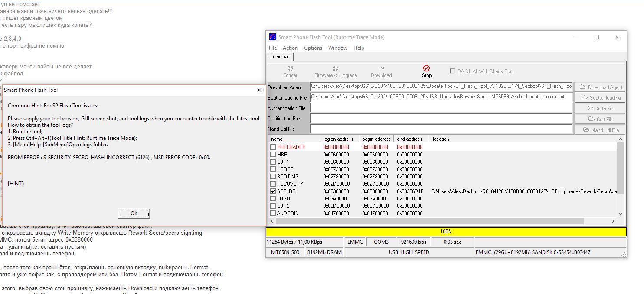Close the BROM error dialog window
Viewport: 644px width, 294px height.
(259, 90)
